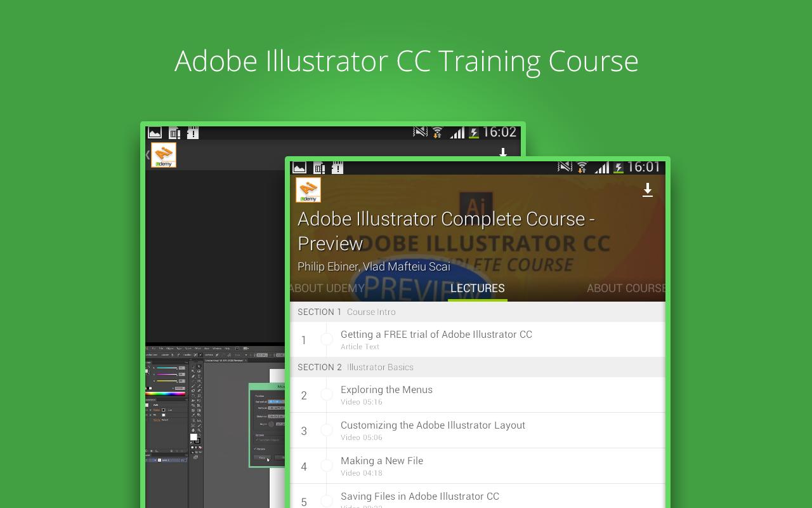The width and height of the screenshot is (812, 508).
Task: Click the Adobe Illustrator CC Training Course heading
Action: coord(407,62)
